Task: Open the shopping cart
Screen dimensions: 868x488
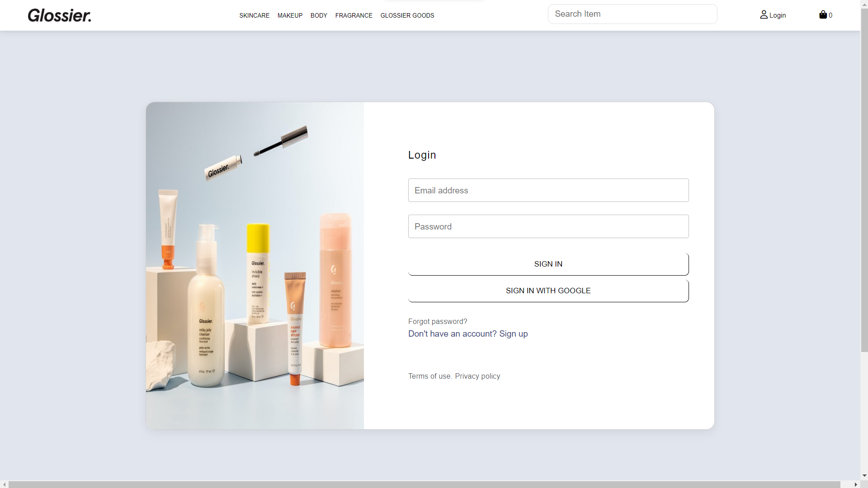Action: [825, 14]
